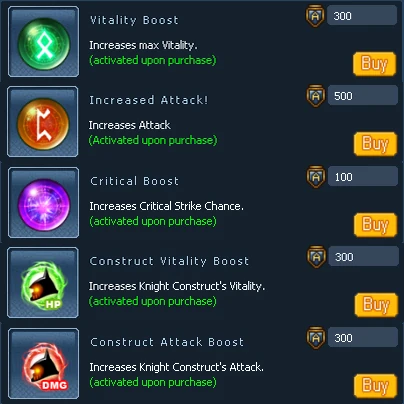This screenshot has height=404, width=404.
Task: Select the orange Increased Attack orb icon
Action: (43, 122)
